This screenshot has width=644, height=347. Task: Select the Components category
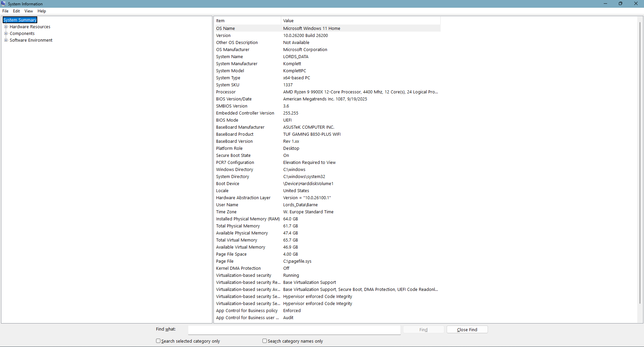coord(22,34)
